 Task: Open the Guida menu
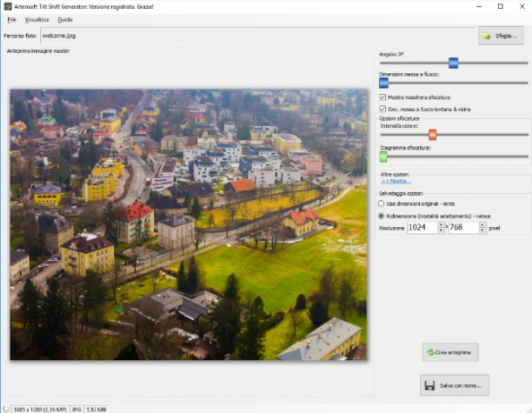[65, 20]
